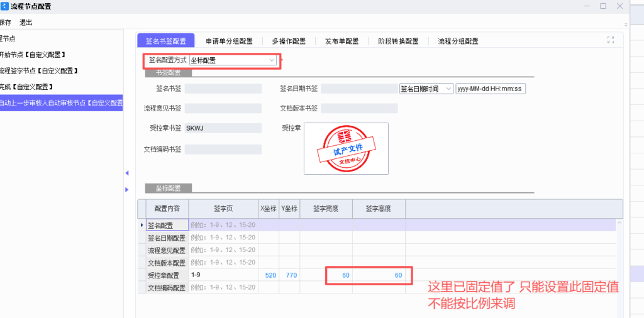644x318 pixels.
Task: Click the X坐标 cell with value 520
Action: [x=269, y=275]
